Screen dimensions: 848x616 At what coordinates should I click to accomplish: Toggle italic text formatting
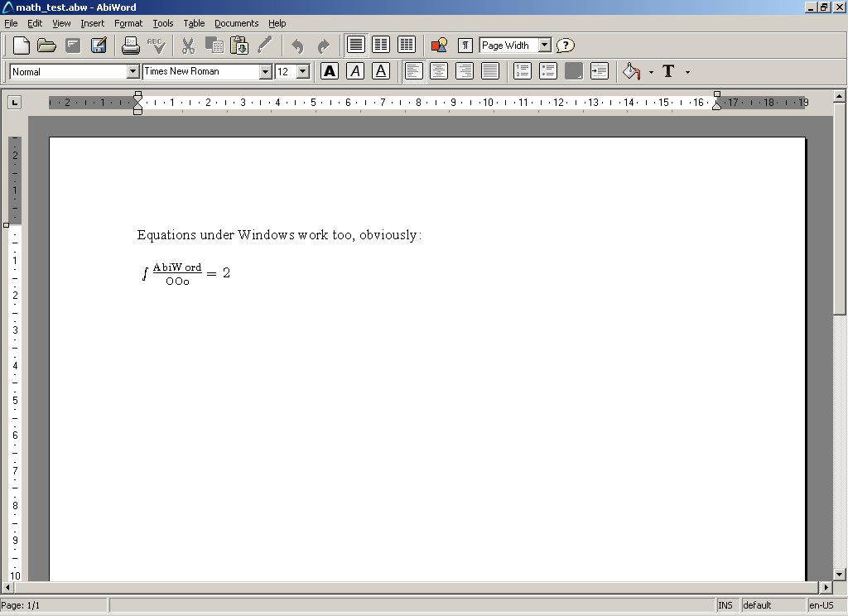click(355, 71)
